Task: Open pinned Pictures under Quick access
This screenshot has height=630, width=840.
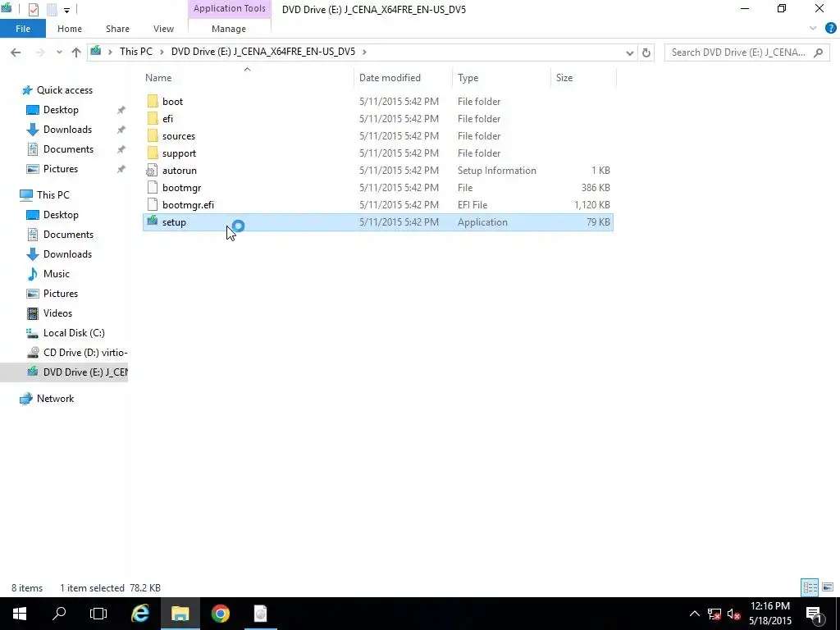Action: coord(61,169)
